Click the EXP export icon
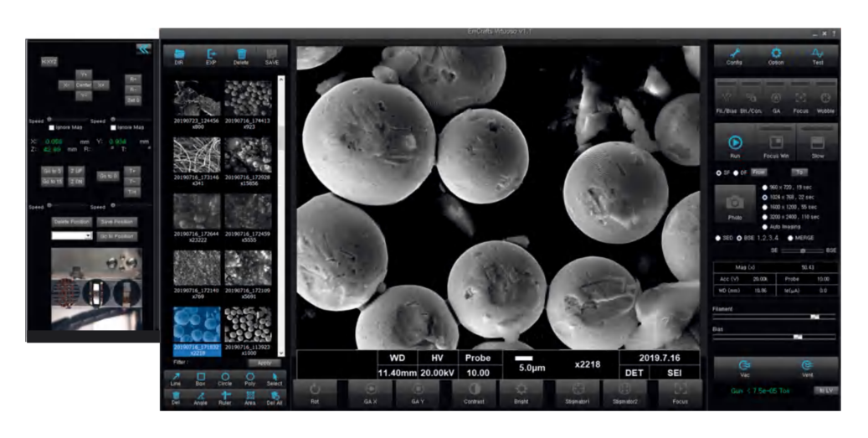The image size is (868, 438). [x=211, y=56]
